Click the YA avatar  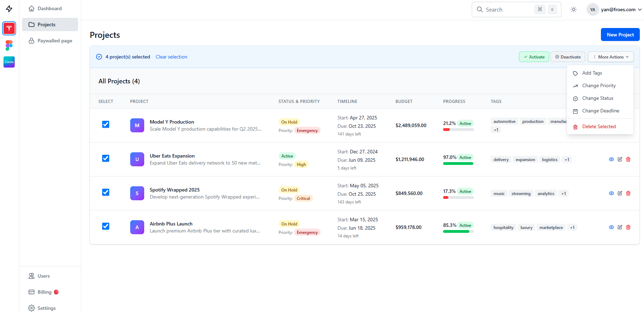click(593, 9)
